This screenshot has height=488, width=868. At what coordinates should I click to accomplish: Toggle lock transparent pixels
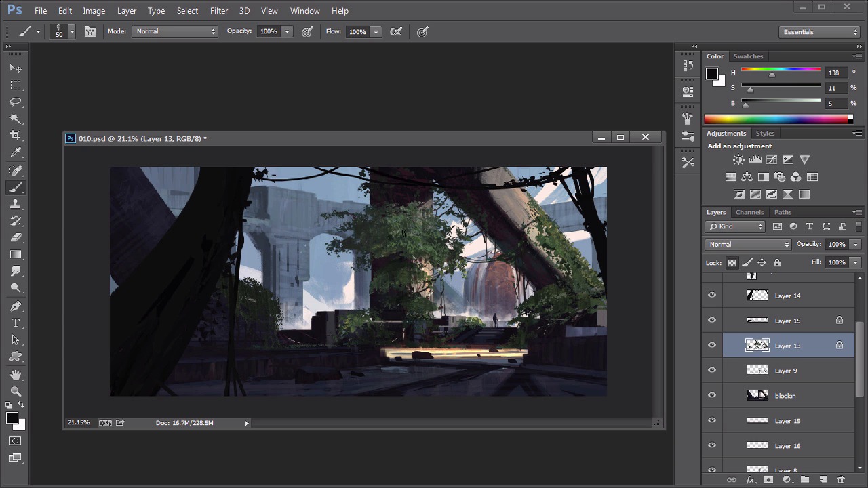tap(732, 263)
